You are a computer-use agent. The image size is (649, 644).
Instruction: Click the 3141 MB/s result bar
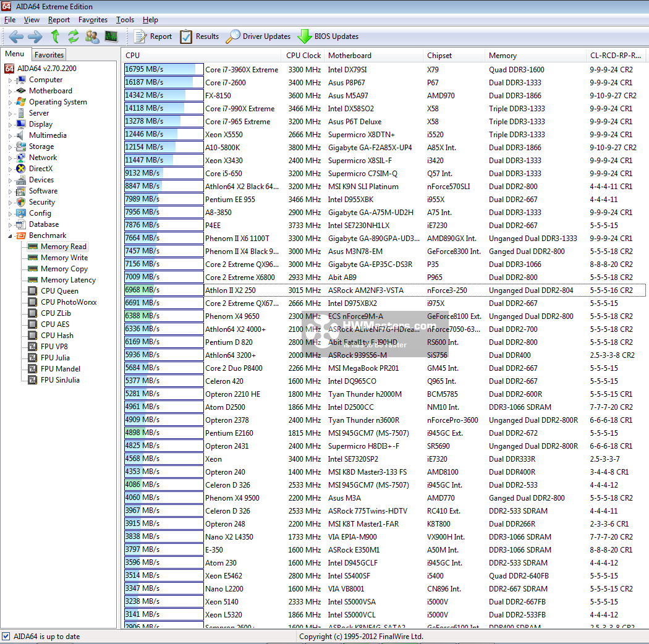[164, 614]
